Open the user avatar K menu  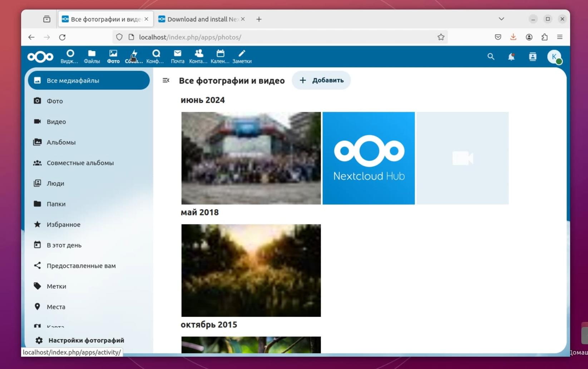click(x=554, y=56)
